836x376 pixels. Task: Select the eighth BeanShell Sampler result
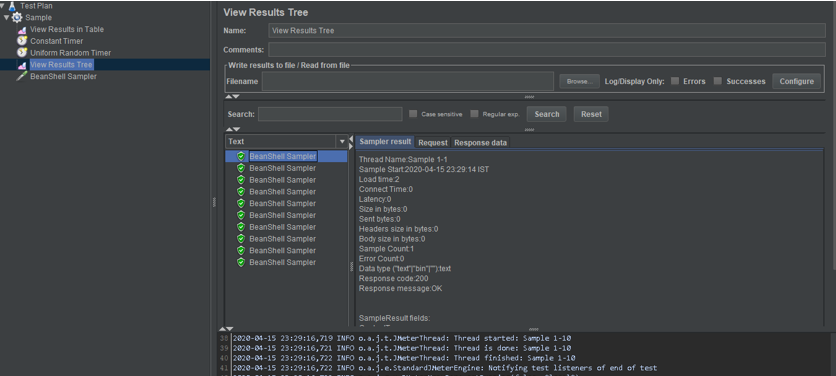(x=283, y=238)
